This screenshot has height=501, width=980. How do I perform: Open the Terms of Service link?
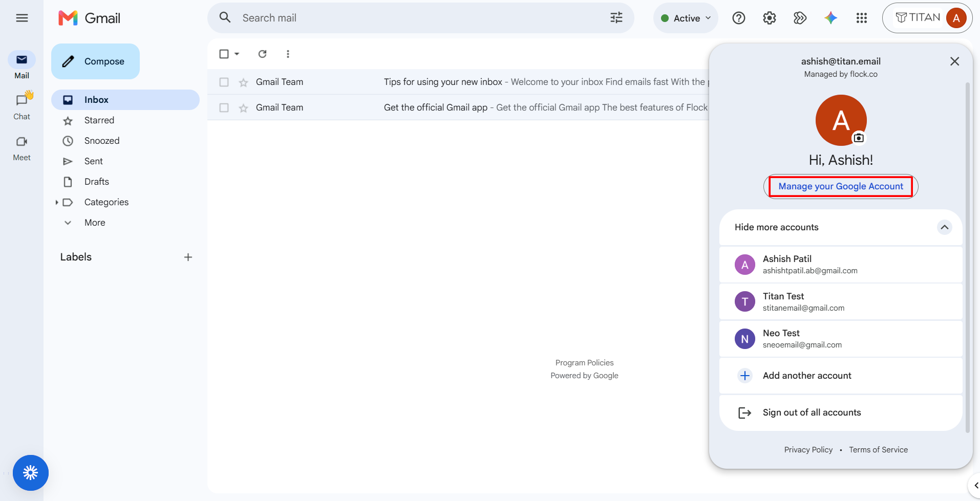coord(878,450)
